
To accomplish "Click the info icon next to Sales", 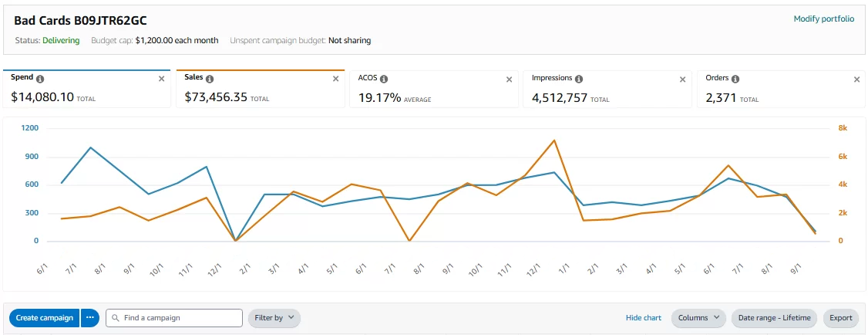I will [210, 79].
